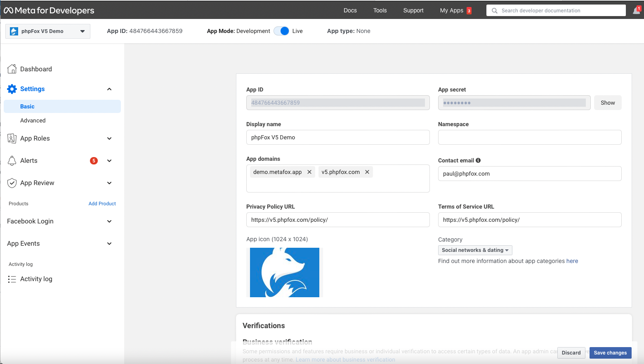
Task: Expand the App Review section chevron
Action: [109, 183]
